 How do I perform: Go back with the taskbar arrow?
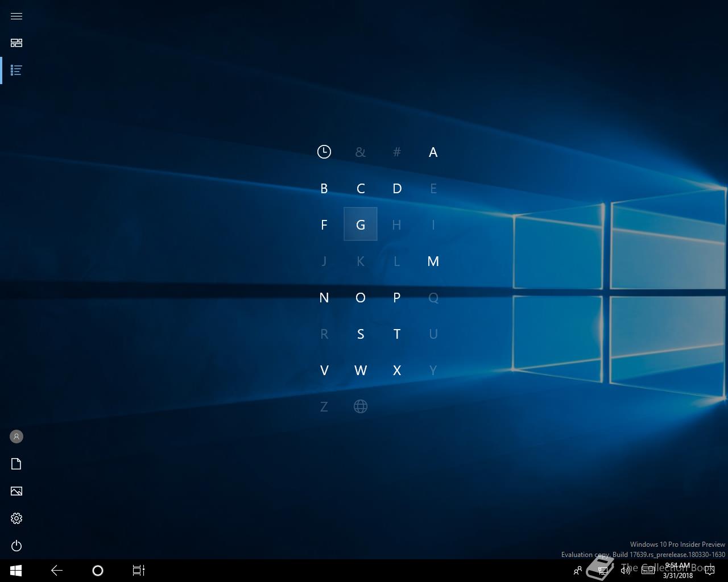[x=57, y=570]
